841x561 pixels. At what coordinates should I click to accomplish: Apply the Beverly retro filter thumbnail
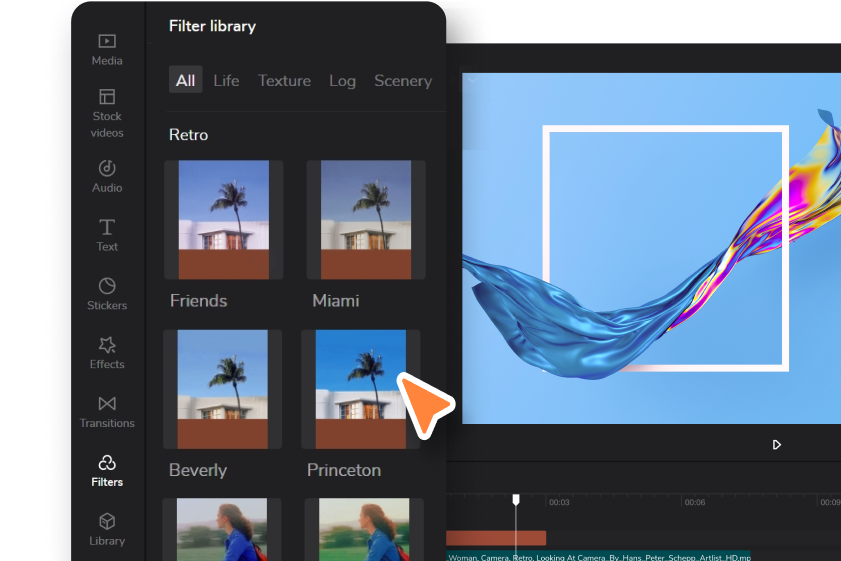[x=223, y=389]
